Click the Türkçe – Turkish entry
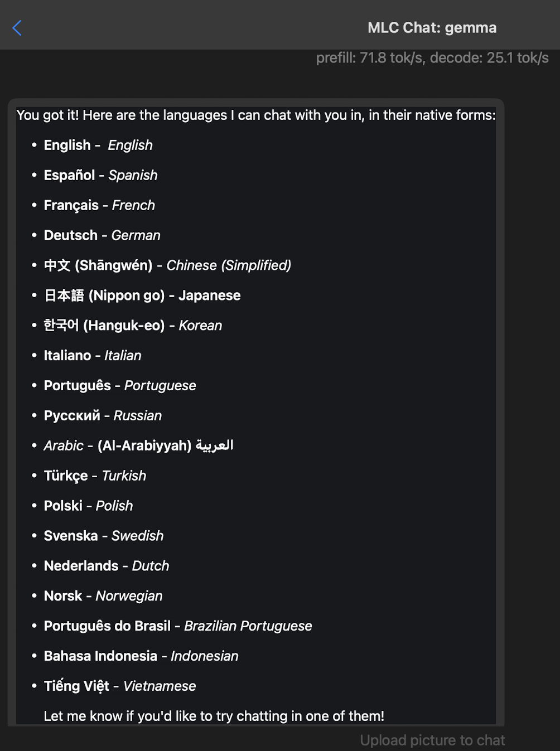The height and width of the screenshot is (751, 560). click(x=95, y=476)
